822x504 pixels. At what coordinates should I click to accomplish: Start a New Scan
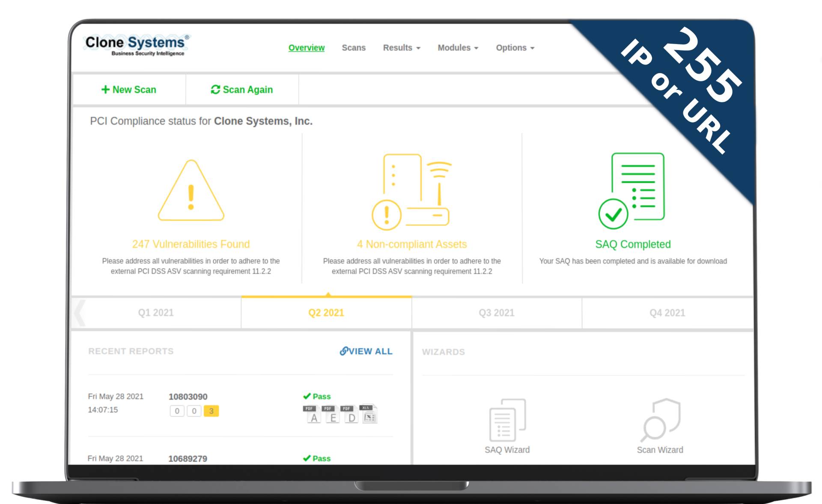[x=129, y=89]
